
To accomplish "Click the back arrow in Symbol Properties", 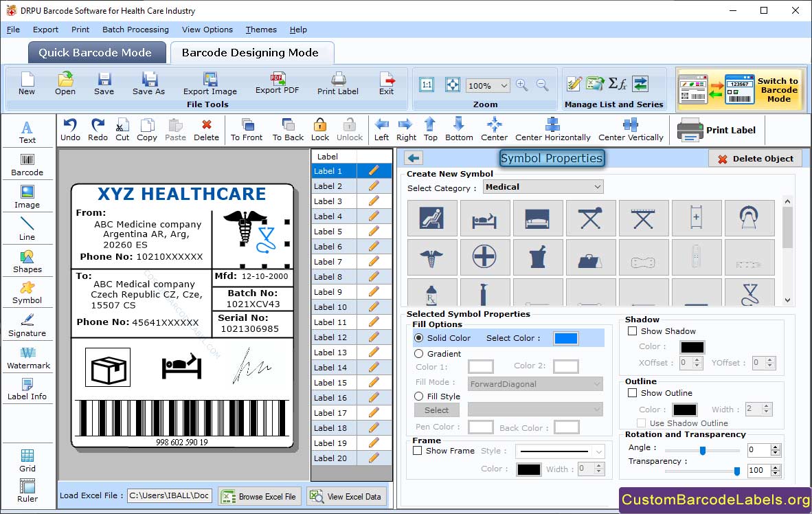I will pos(414,158).
